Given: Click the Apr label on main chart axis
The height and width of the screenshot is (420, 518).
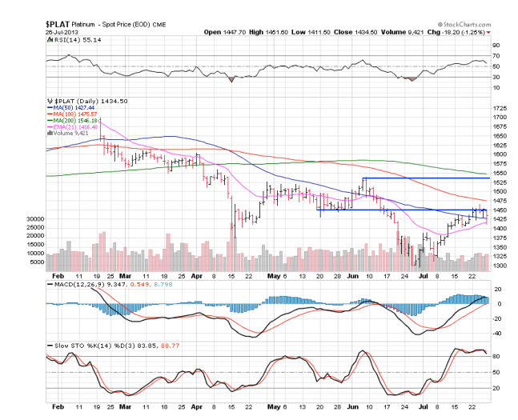Looking at the screenshot, I should (198, 274).
